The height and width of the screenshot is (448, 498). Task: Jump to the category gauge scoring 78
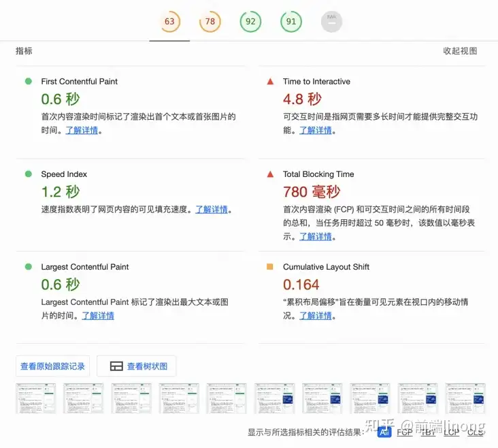point(210,22)
